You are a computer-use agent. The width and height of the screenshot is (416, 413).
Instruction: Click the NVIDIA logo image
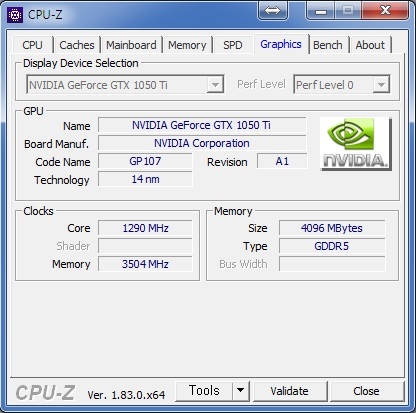pos(356,144)
